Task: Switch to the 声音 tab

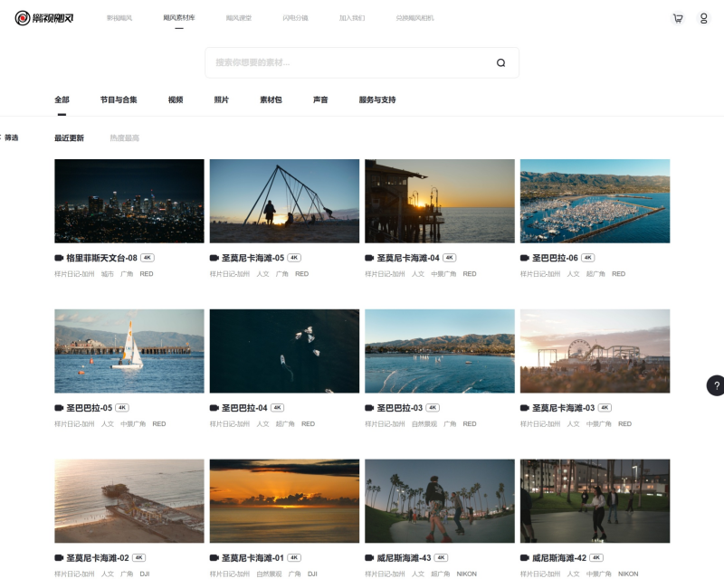Action: point(320,100)
